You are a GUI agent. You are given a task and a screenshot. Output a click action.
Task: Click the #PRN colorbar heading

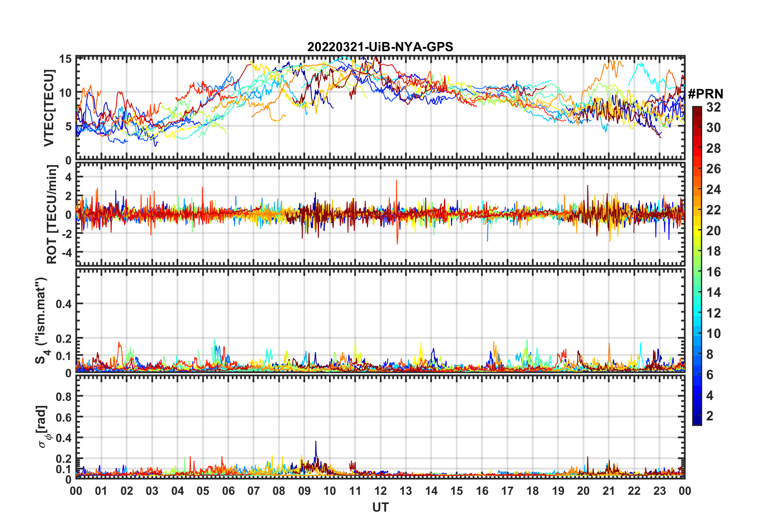coord(706,94)
